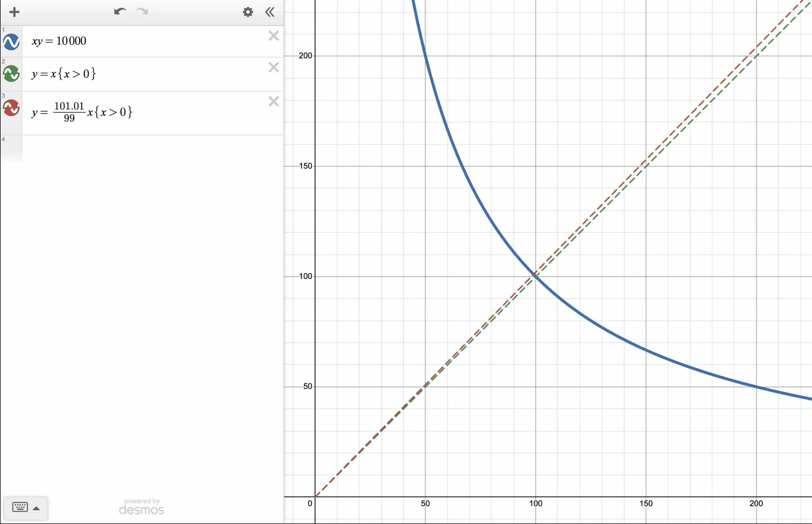Open graph settings via the gear icon
The height and width of the screenshot is (524, 812).
coord(248,12)
